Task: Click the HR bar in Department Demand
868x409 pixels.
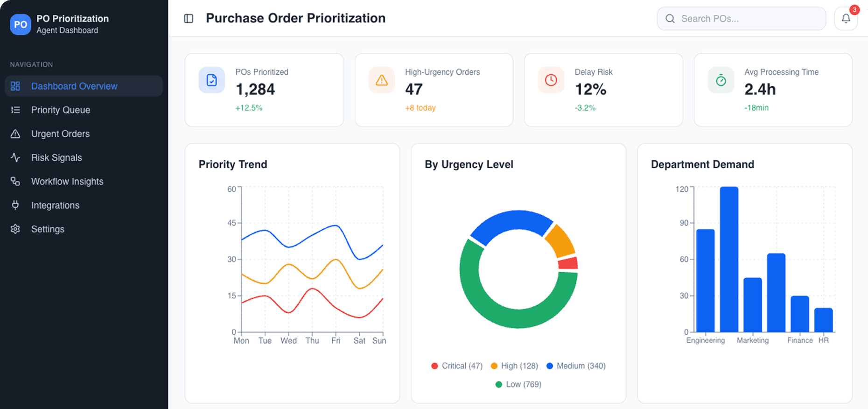Action: [824, 320]
